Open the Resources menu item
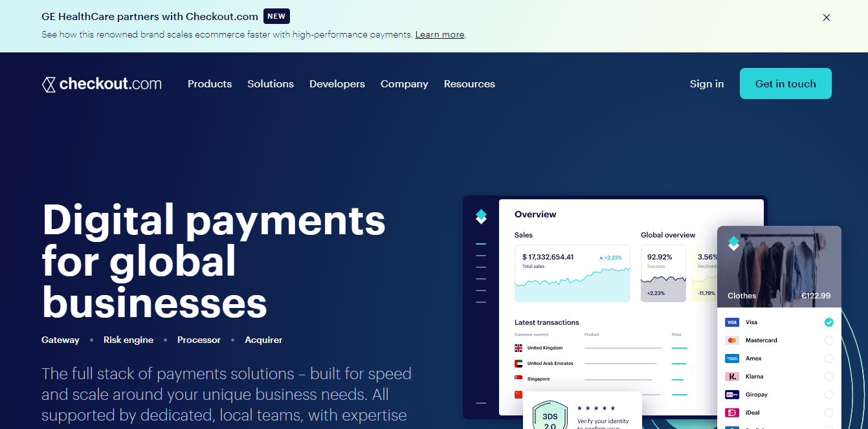The width and height of the screenshot is (868, 429). (469, 84)
